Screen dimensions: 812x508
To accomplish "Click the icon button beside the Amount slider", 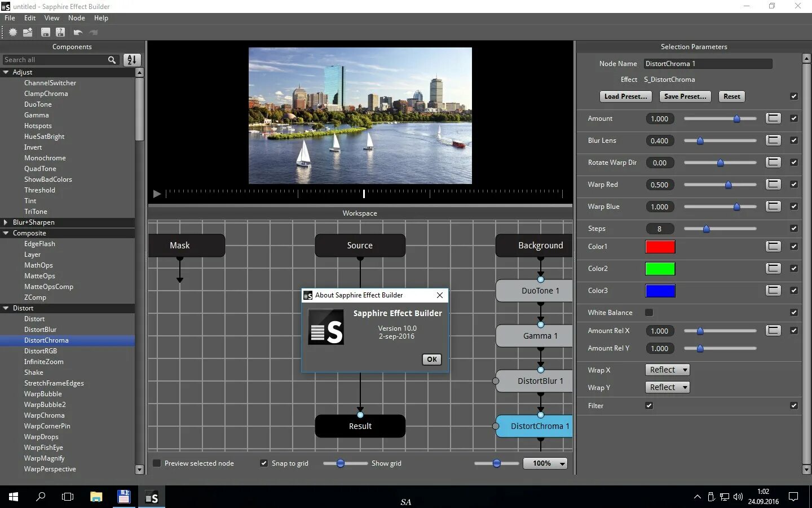I will [773, 119].
